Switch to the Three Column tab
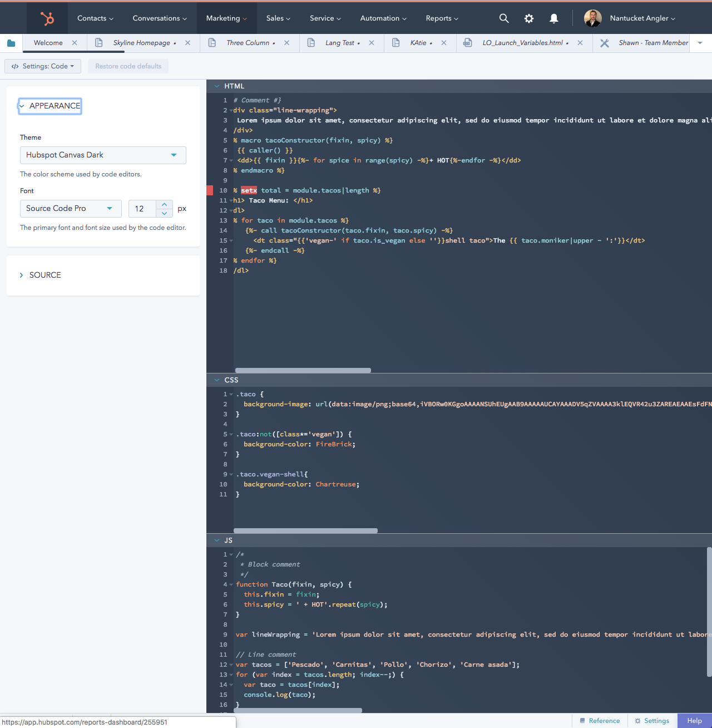This screenshot has width=712, height=728. point(248,43)
